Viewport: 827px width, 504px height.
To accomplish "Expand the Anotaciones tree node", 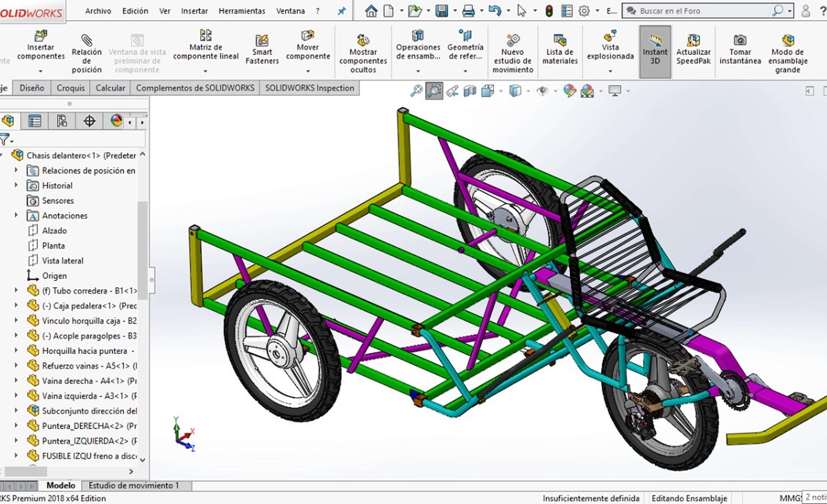I will [x=16, y=215].
